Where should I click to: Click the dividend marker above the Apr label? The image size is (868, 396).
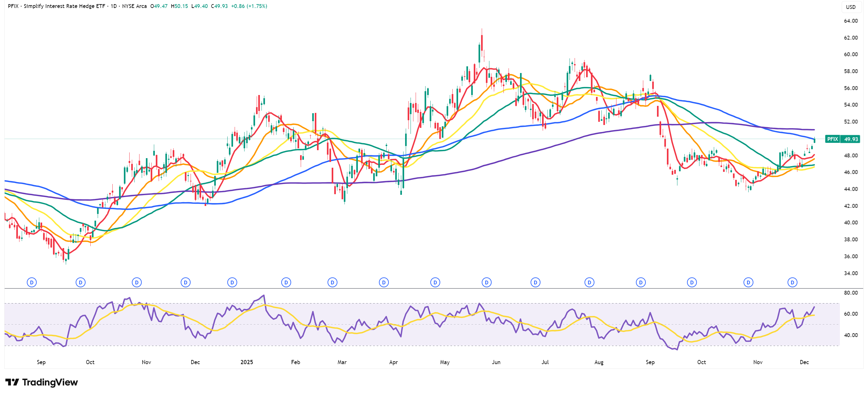[384, 282]
